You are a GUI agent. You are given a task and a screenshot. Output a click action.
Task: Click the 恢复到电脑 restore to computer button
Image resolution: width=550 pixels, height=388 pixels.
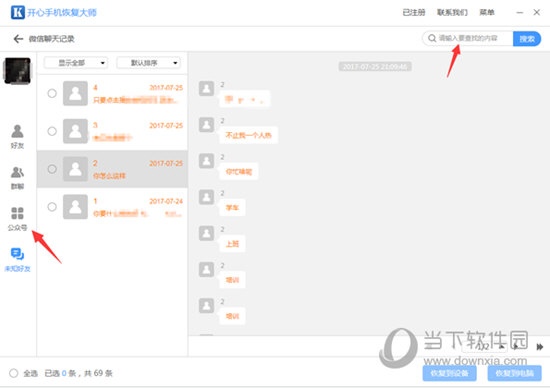point(515,373)
